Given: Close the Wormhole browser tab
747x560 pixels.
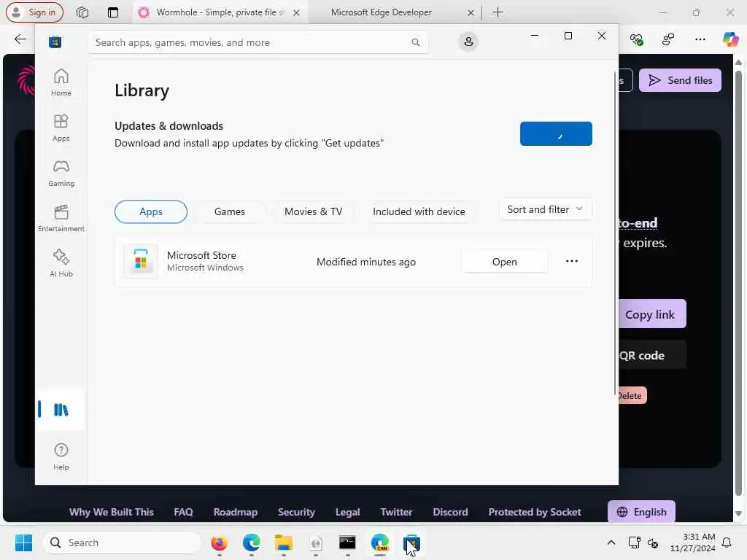Looking at the screenshot, I should click(x=296, y=13).
